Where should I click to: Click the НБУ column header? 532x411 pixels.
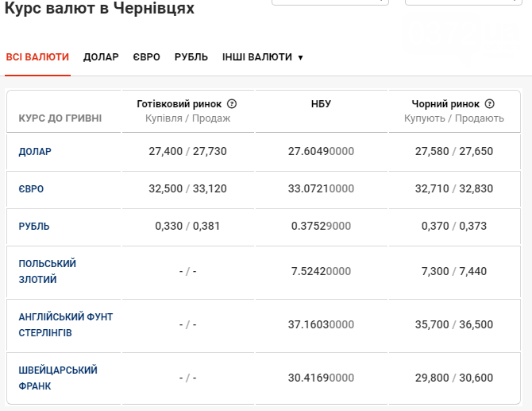(321, 103)
